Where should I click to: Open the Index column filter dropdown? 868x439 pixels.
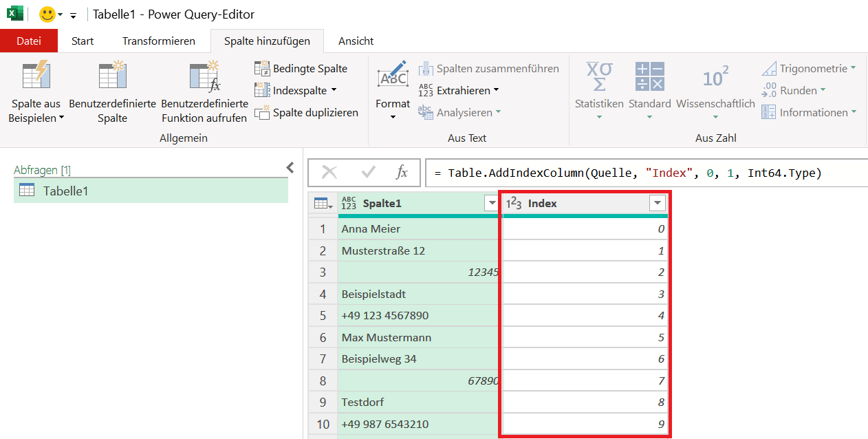coord(658,203)
